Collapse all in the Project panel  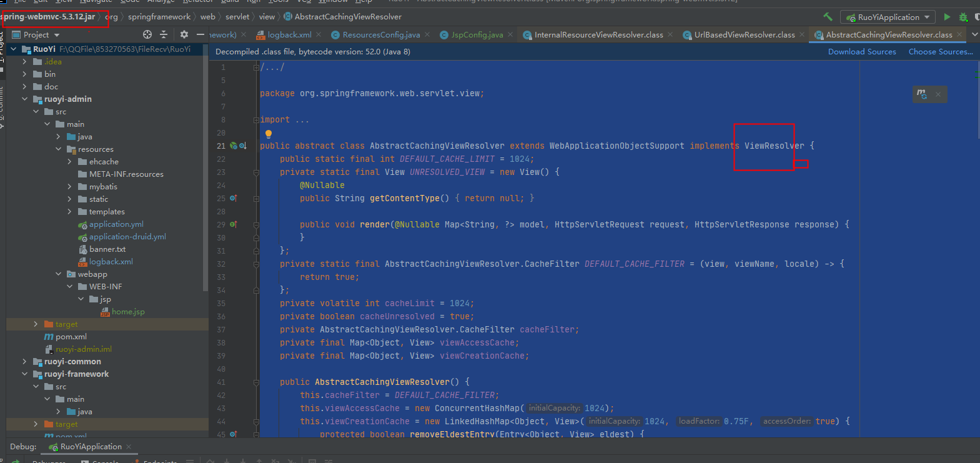click(x=164, y=34)
